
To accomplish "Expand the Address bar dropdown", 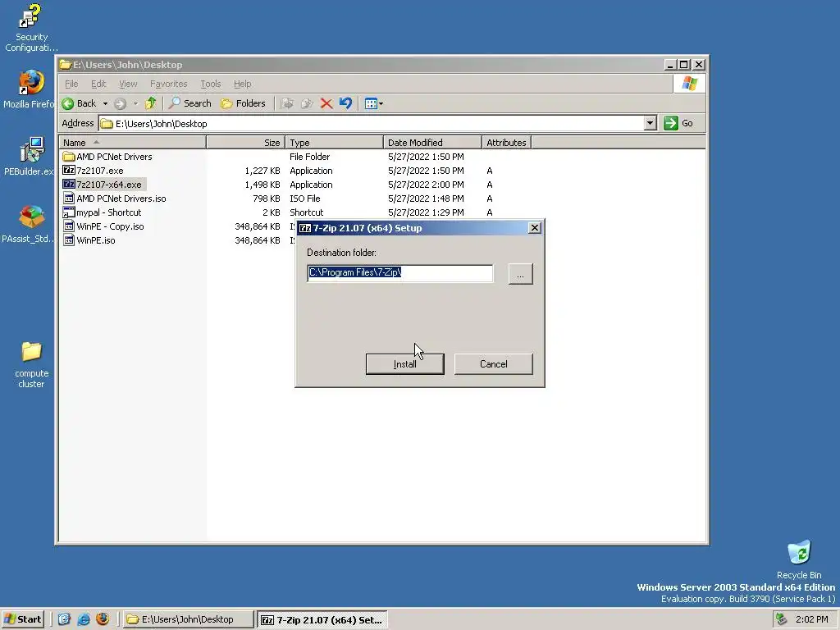I will pyautogui.click(x=650, y=123).
